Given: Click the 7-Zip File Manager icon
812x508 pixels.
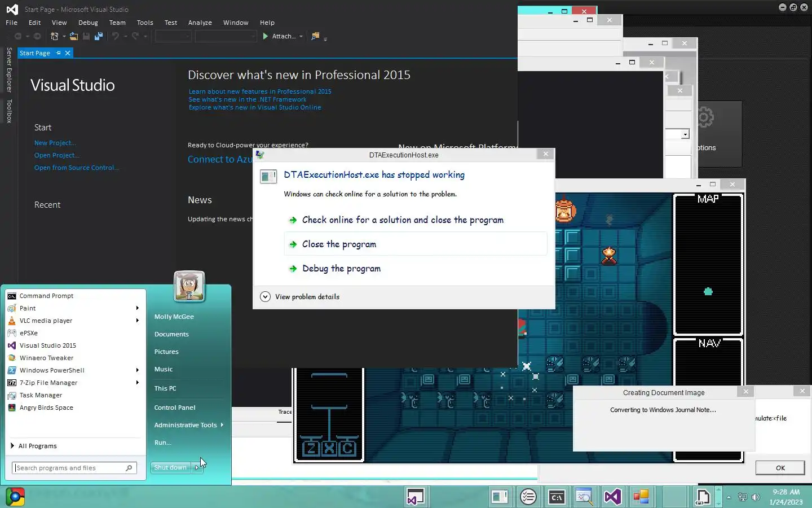Looking at the screenshot, I should 12,383.
